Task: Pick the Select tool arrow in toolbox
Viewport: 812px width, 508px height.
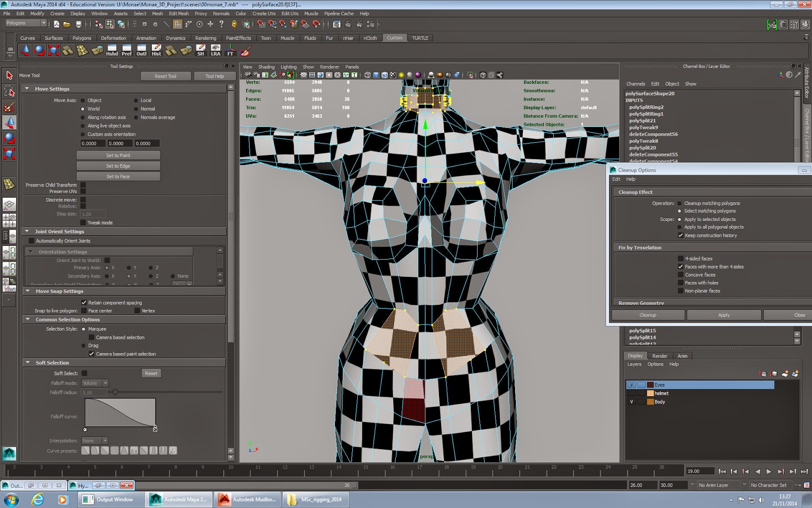Action: point(9,76)
